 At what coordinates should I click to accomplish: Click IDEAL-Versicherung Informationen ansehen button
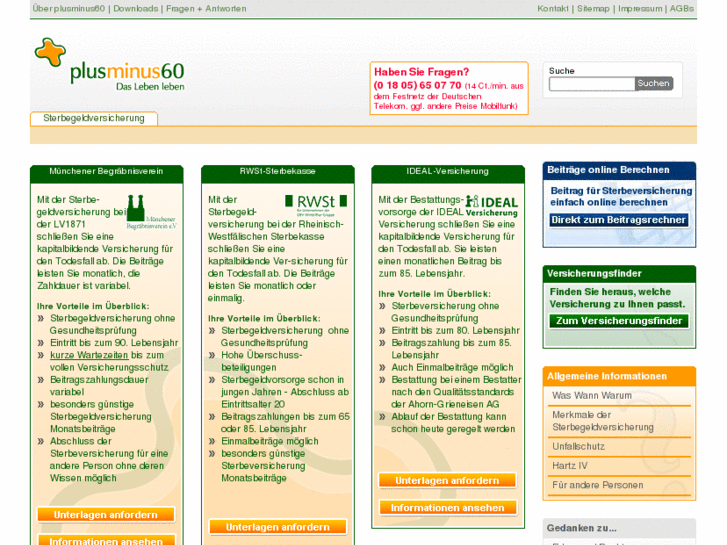[x=447, y=508]
